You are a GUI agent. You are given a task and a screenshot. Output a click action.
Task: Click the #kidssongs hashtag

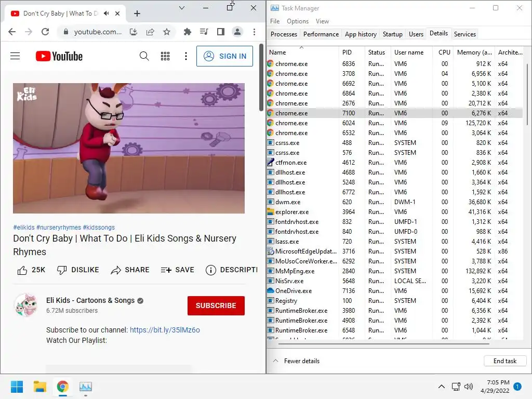click(99, 228)
